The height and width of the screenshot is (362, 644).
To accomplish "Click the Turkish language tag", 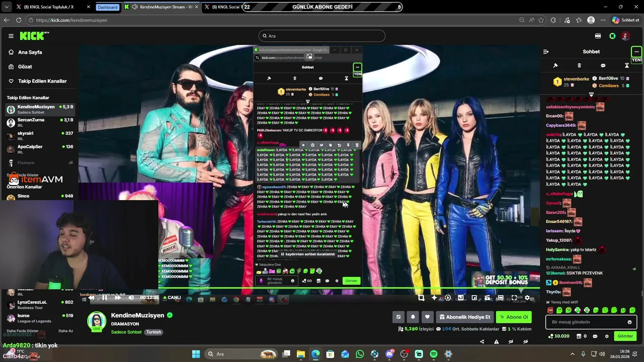I will (154, 332).
